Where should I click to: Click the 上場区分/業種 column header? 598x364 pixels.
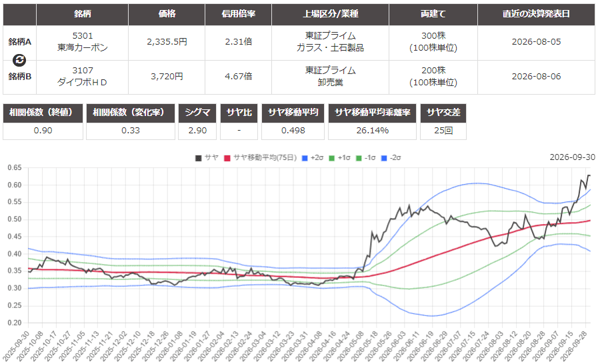point(330,14)
